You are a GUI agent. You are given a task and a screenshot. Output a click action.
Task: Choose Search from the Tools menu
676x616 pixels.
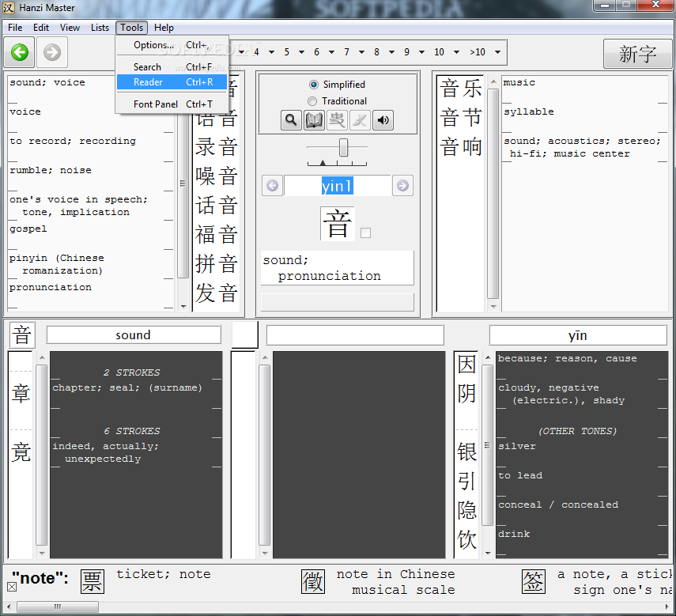pyautogui.click(x=172, y=66)
